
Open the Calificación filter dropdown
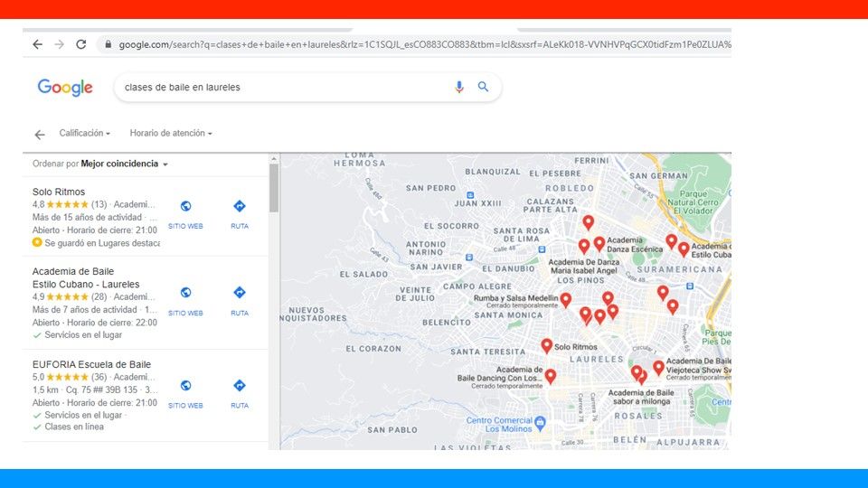coord(85,134)
